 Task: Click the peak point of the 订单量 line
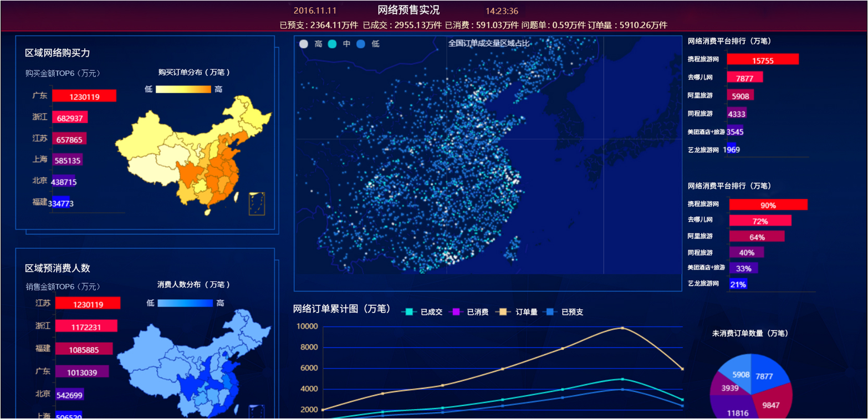622,328
